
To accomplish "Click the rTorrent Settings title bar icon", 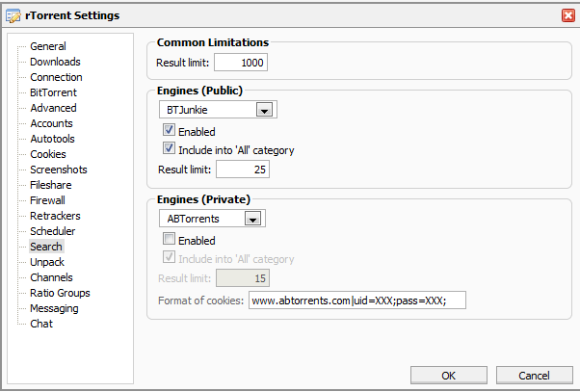I will click(13, 14).
